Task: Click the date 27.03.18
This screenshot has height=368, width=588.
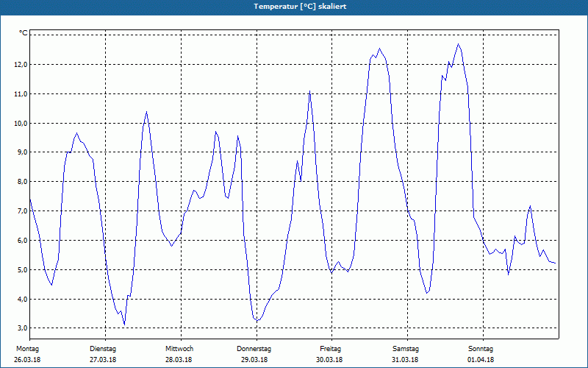Action: tap(103, 360)
